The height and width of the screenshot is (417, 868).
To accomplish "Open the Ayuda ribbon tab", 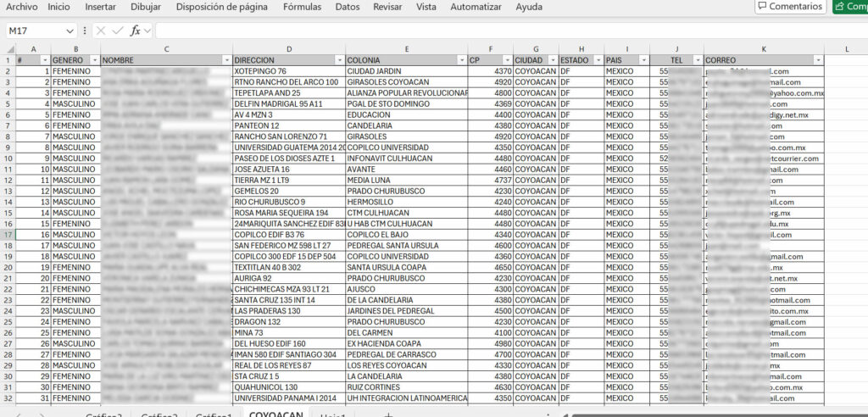I will pos(529,7).
